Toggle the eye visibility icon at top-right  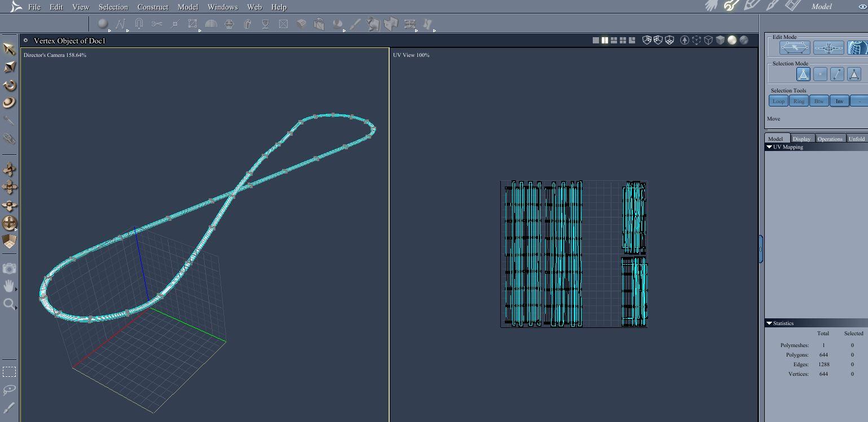(x=863, y=7)
